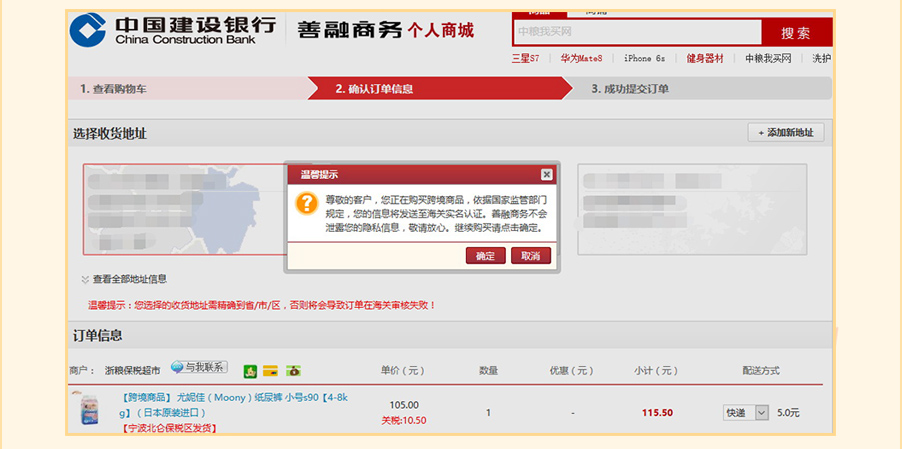The height and width of the screenshot is (449, 902).
Task: Click the 数量 column header
Action: coord(488,371)
